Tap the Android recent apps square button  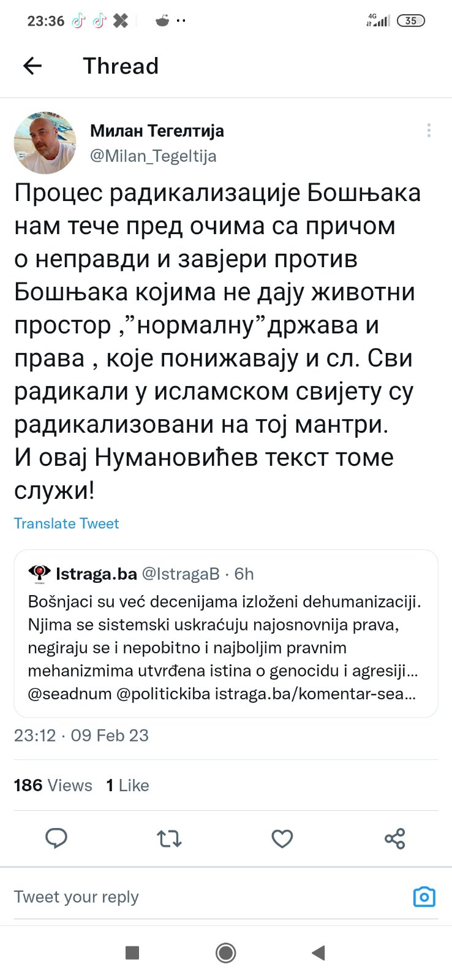coord(132,952)
